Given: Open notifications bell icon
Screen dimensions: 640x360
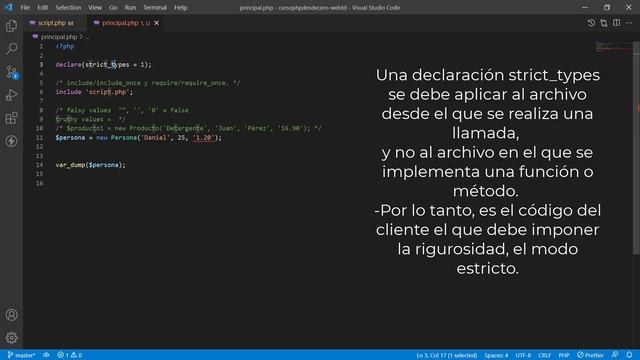Looking at the screenshot, I should (x=629, y=355).
